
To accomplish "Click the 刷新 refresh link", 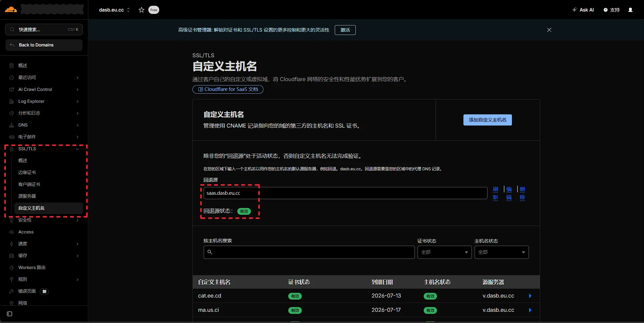I will 496,193.
